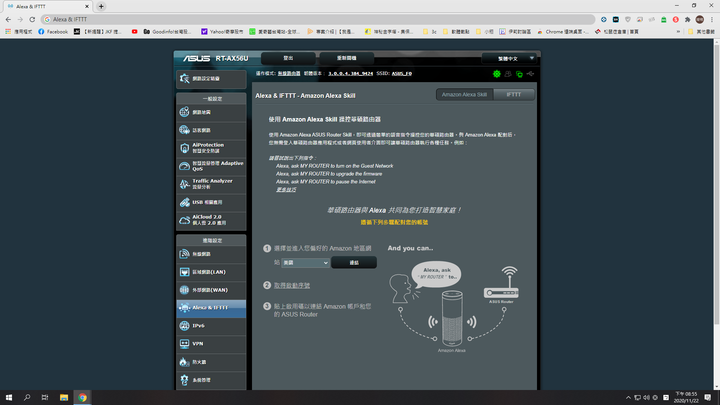Image resolution: width=720 pixels, height=405 pixels.
Task: Open the Windows notification center icon
Action: point(708,397)
